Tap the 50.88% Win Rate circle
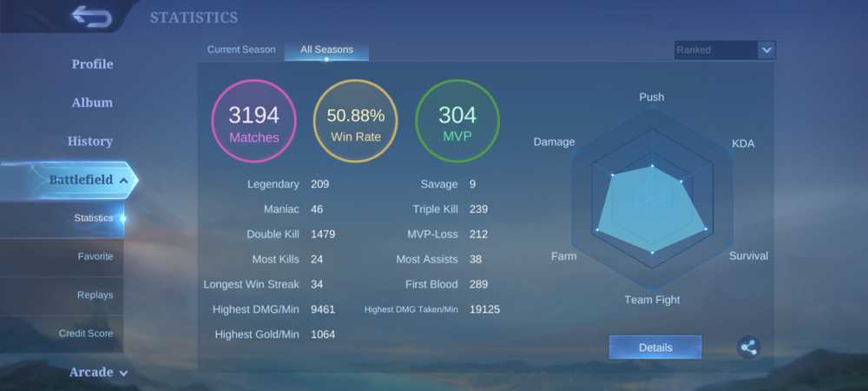The height and width of the screenshot is (391, 868). (x=355, y=121)
